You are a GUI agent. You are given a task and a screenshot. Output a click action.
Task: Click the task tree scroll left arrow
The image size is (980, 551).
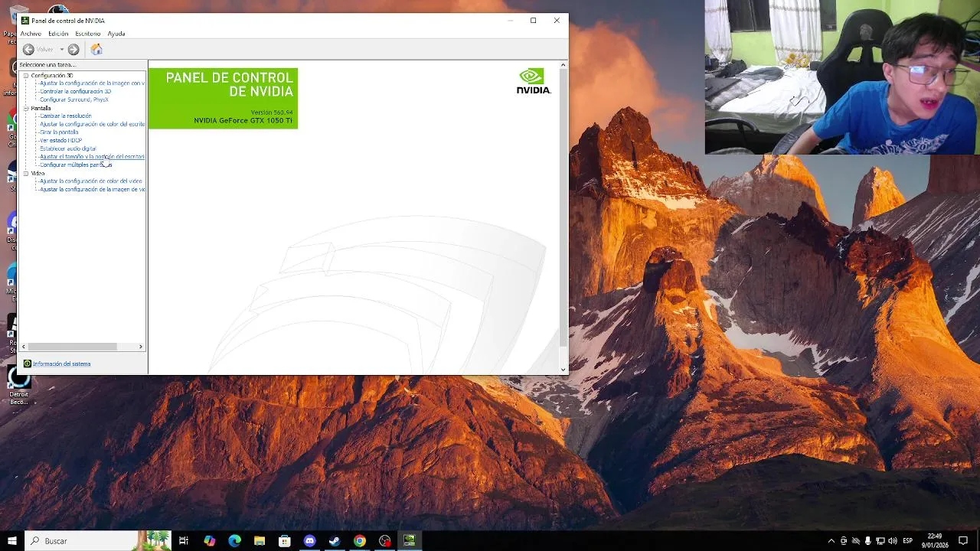point(24,347)
